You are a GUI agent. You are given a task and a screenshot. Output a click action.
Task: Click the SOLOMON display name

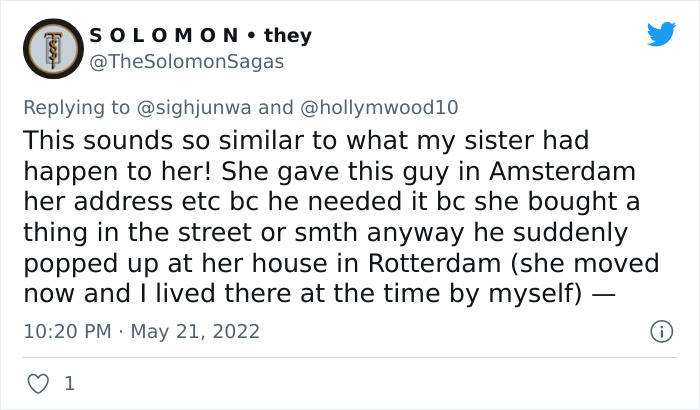click(x=163, y=36)
